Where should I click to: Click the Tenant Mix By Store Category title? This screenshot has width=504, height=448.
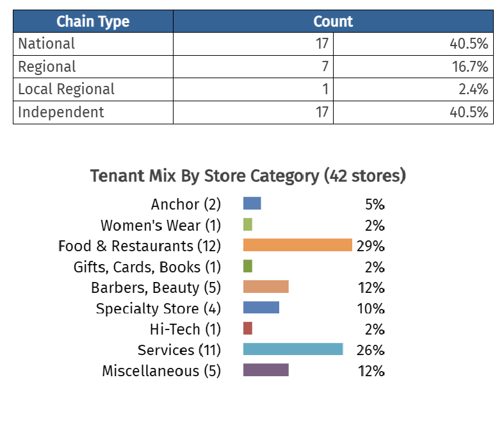click(248, 176)
